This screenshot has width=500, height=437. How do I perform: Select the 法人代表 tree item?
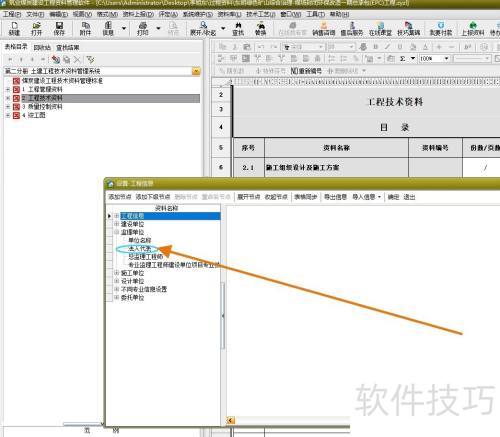pos(140,248)
